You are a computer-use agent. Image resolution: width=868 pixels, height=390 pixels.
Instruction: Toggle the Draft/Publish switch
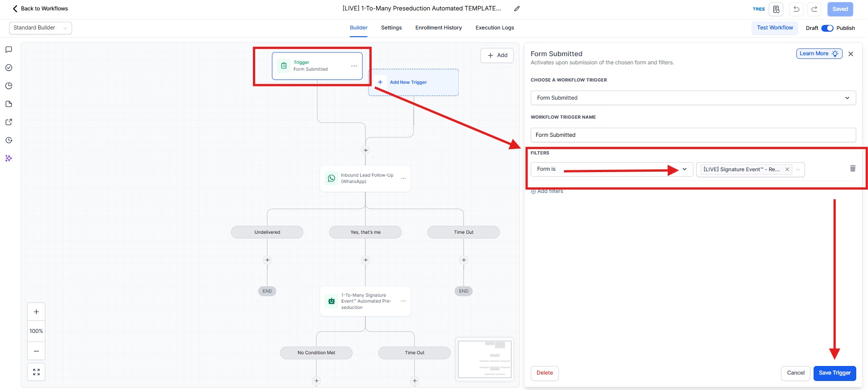pos(827,28)
